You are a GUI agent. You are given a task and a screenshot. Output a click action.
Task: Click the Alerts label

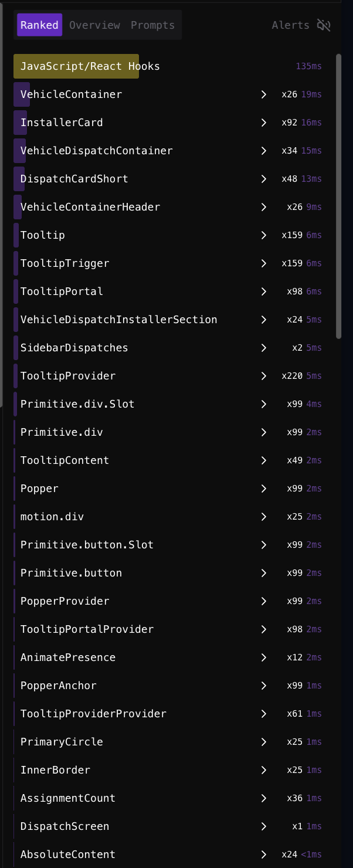pos(290,25)
